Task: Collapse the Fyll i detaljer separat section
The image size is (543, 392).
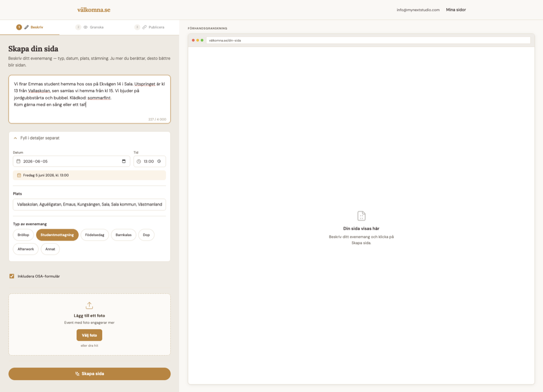Action: 90,138
